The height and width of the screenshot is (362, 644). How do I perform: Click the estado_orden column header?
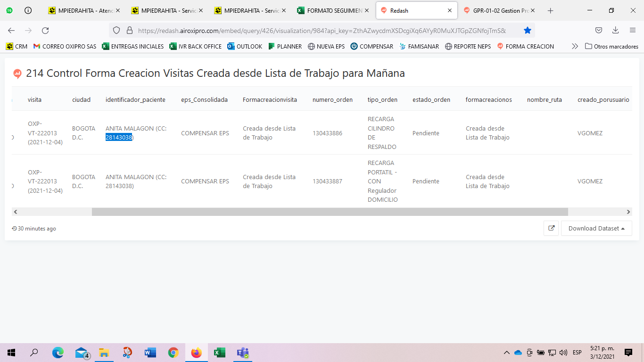tap(431, 99)
